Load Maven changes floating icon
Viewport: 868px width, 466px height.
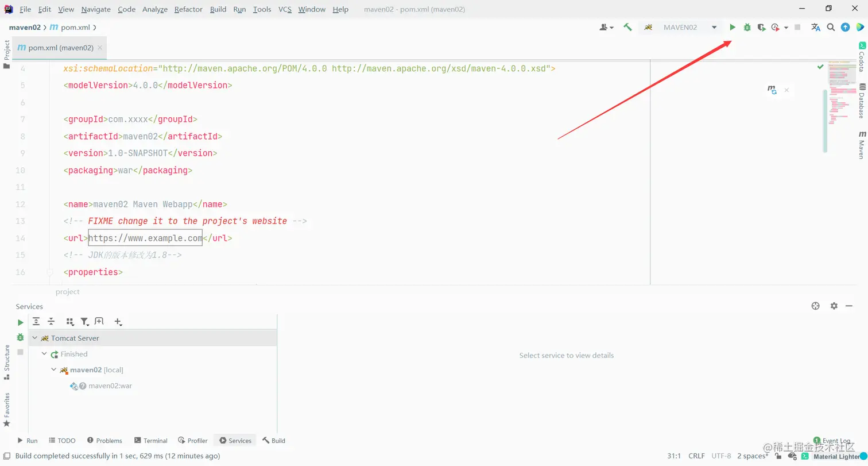click(x=772, y=90)
